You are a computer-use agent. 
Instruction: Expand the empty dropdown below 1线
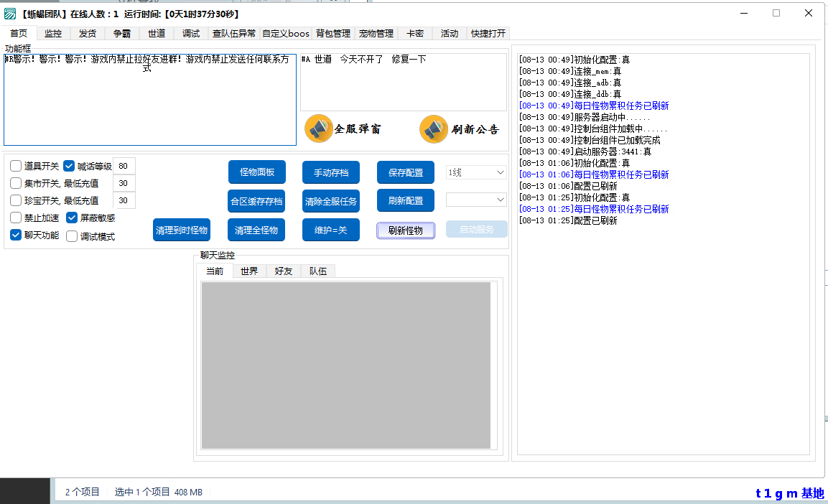(476, 199)
